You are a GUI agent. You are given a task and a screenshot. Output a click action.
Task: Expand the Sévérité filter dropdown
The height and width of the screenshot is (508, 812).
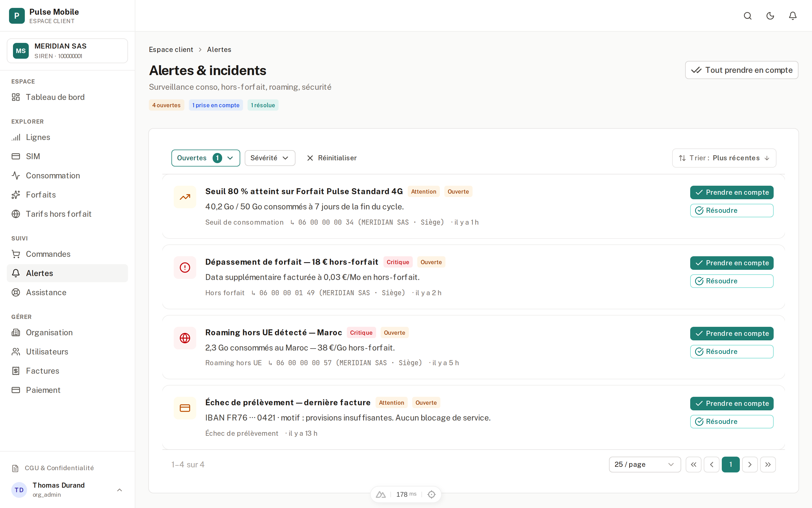coord(270,158)
